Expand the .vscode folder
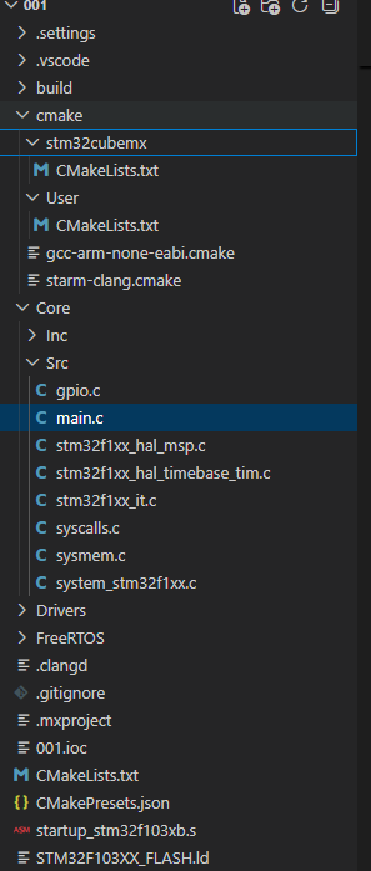The width and height of the screenshot is (371, 871). 22,60
